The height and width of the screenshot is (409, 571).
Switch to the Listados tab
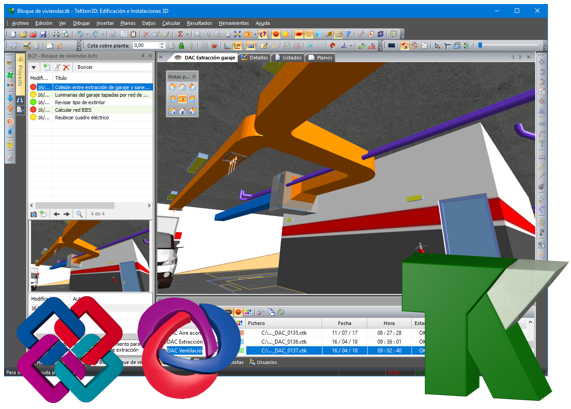(x=288, y=58)
